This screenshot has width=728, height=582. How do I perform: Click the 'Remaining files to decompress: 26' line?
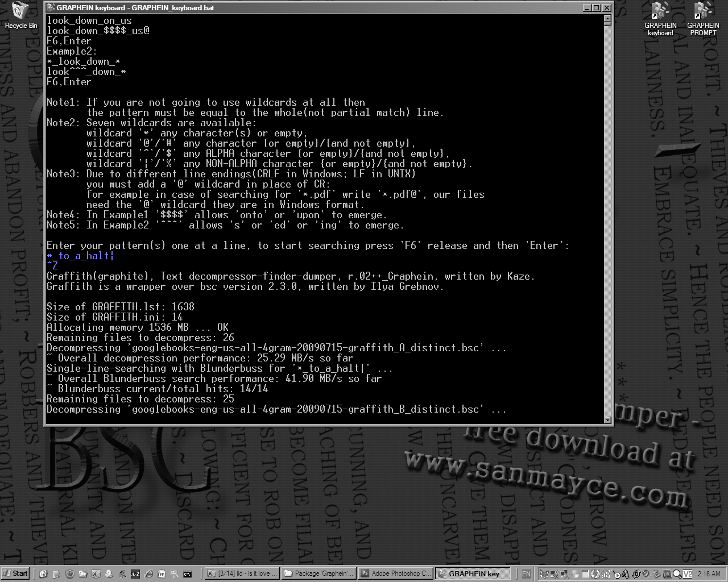140,338
